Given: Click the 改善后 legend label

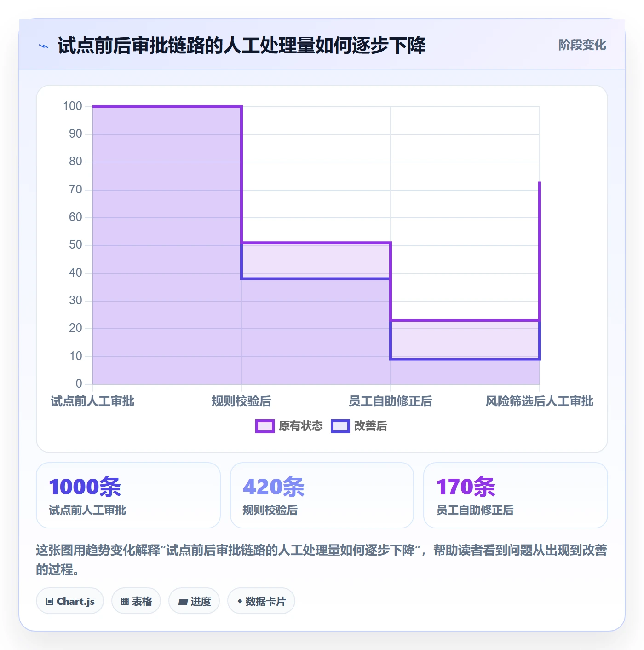Looking at the screenshot, I should 371,426.
